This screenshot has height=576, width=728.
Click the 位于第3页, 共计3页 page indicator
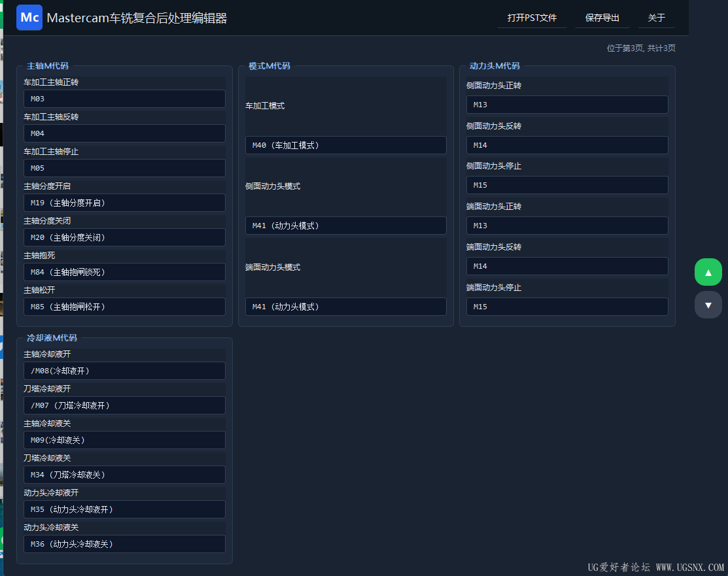[x=641, y=48]
